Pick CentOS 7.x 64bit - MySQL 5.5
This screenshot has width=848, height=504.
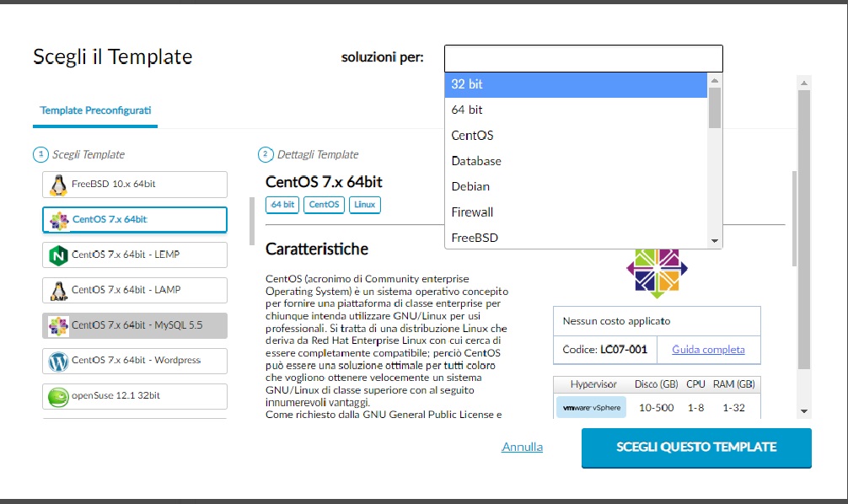[x=135, y=325]
